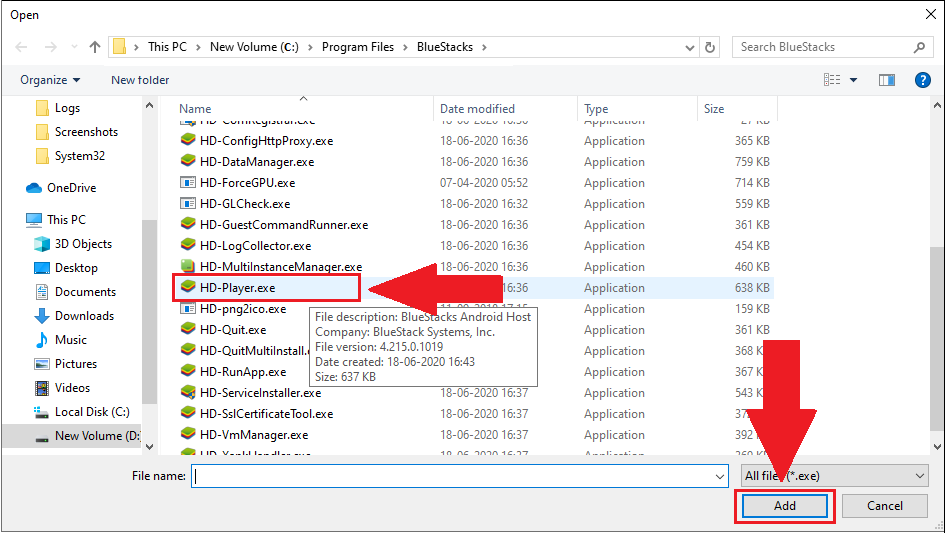The width and height of the screenshot is (945, 533).
Task: Select HD-DataManager.exe icon
Action: point(188,162)
